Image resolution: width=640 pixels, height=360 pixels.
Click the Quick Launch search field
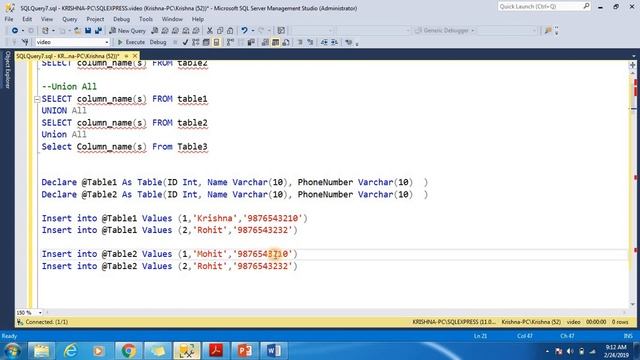544,7
